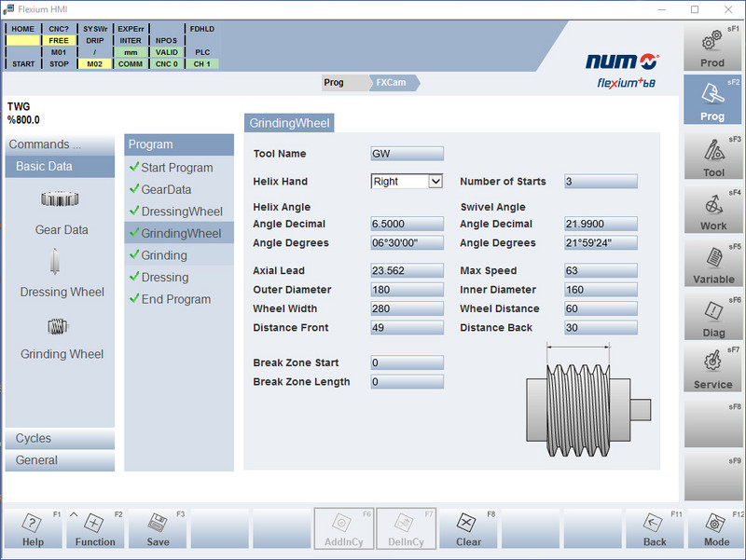Open the Diag soft key page
746x560 pixels.
click(x=712, y=316)
